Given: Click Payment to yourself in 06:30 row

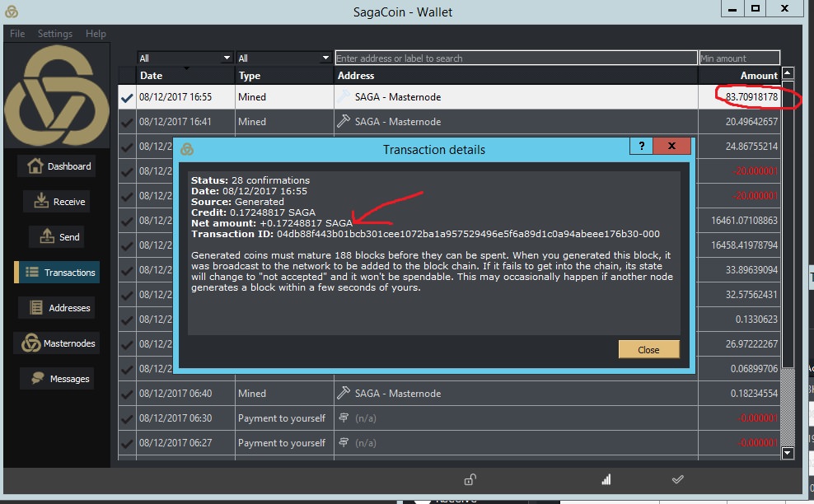Looking at the screenshot, I should (x=282, y=418).
